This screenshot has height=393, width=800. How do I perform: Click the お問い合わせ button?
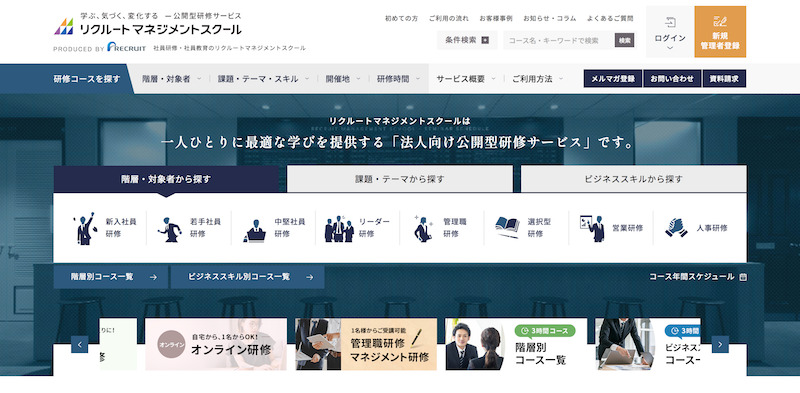pos(672,79)
